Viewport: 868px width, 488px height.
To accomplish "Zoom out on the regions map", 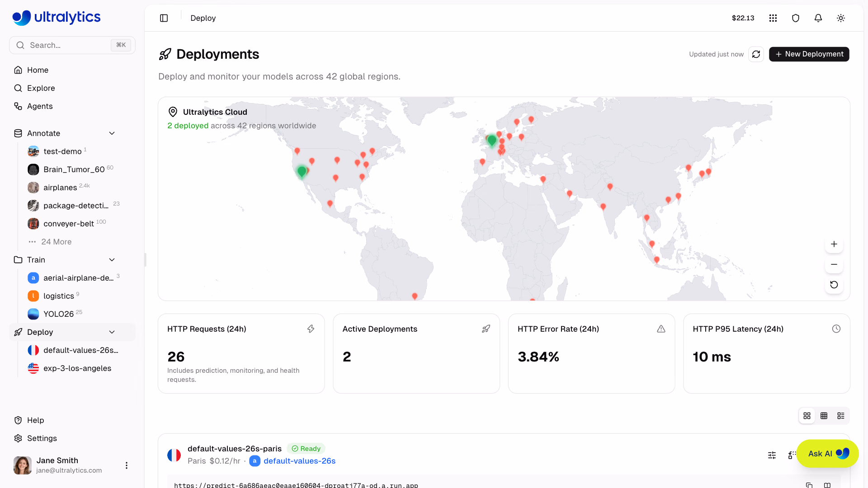I will [834, 264].
